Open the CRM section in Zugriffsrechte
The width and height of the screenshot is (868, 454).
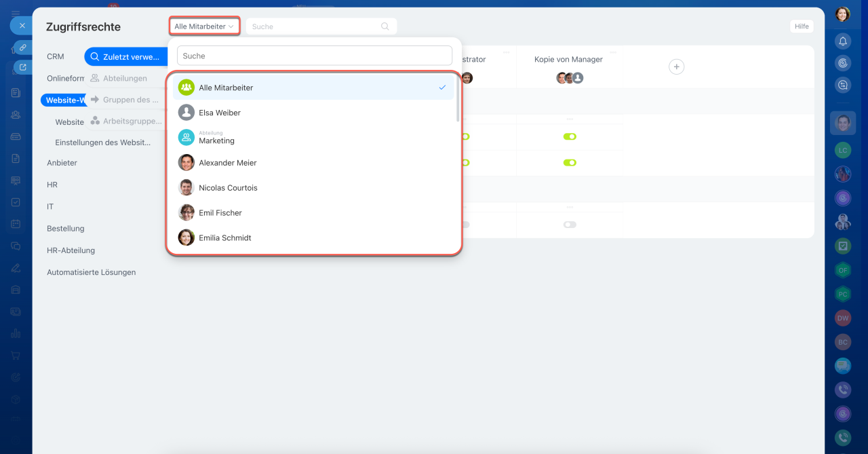tap(56, 57)
